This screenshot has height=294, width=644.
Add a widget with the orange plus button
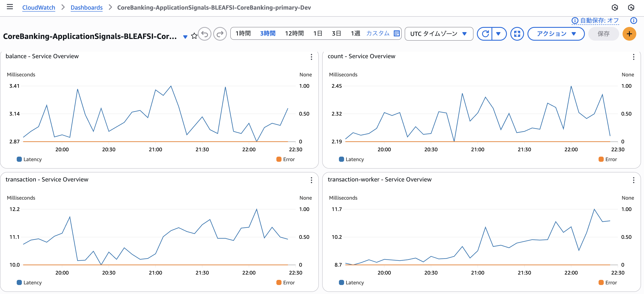click(629, 34)
